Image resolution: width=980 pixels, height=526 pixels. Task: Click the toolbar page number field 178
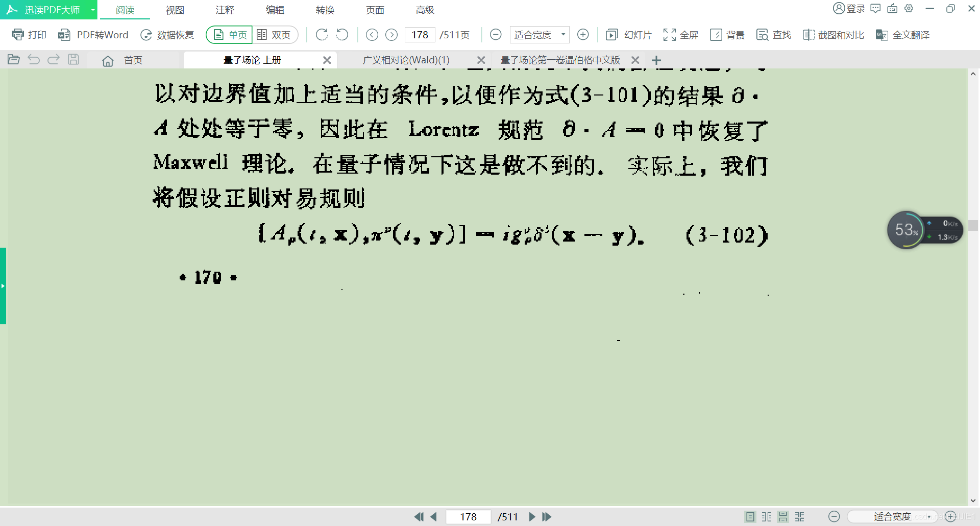pyautogui.click(x=420, y=35)
